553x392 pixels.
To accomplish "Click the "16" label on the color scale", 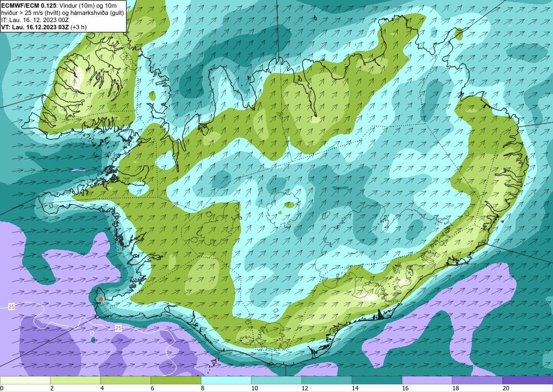I will coord(405,388).
